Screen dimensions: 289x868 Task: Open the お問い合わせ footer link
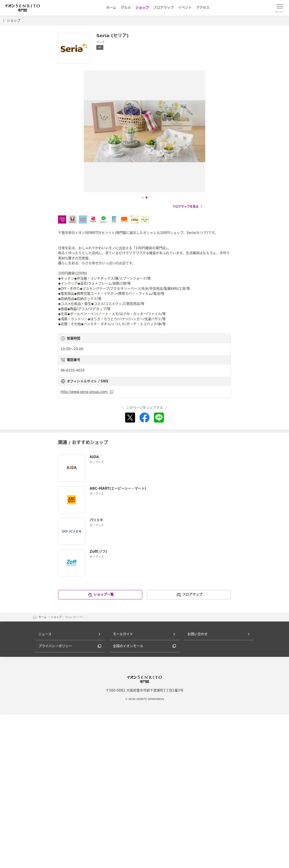click(219, 634)
